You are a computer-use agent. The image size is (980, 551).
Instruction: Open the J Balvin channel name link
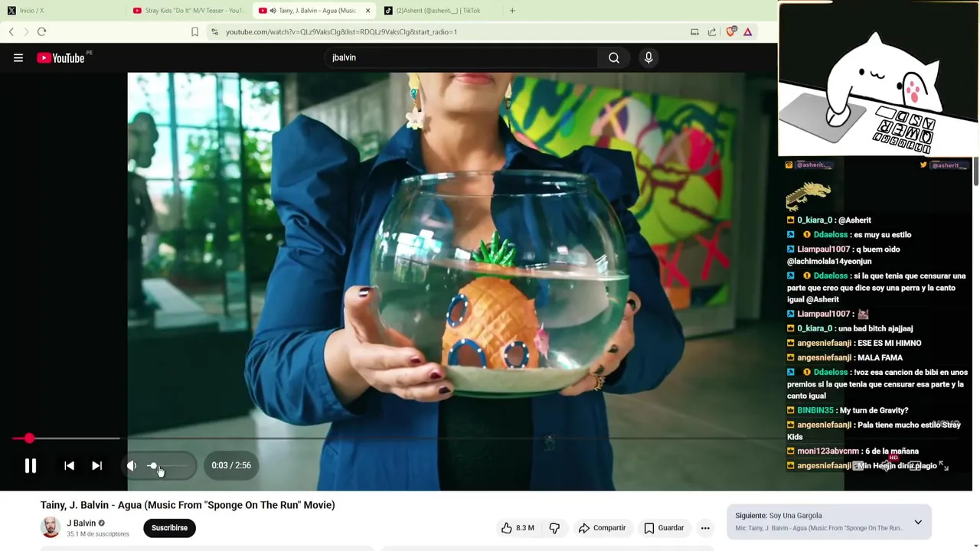[x=81, y=523]
